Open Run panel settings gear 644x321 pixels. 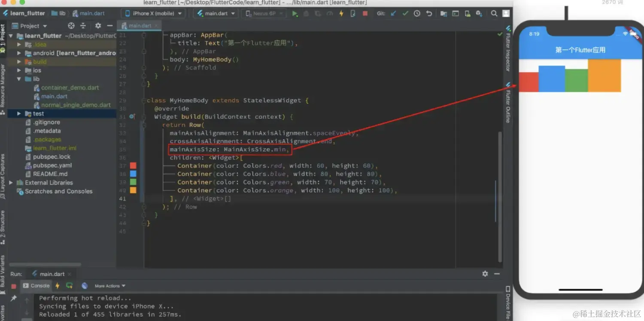point(485,274)
